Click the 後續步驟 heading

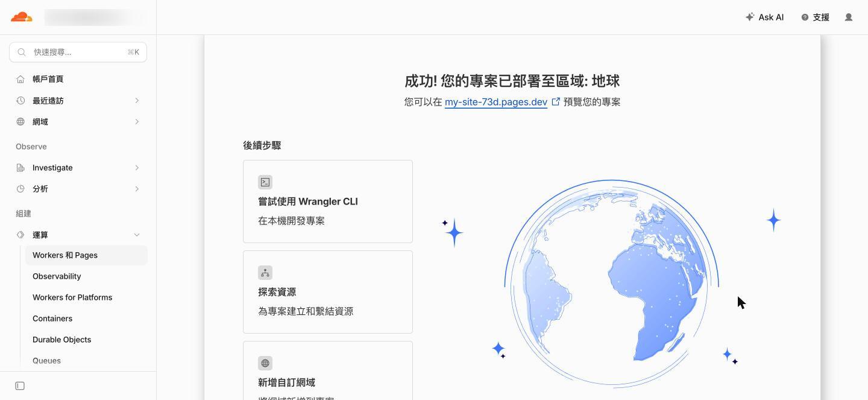(x=262, y=145)
